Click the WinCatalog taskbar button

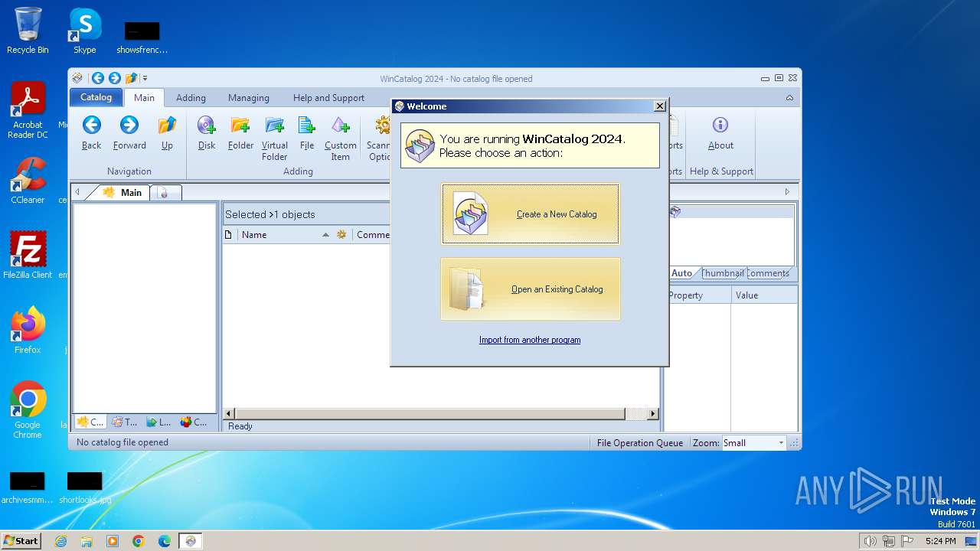[191, 541]
